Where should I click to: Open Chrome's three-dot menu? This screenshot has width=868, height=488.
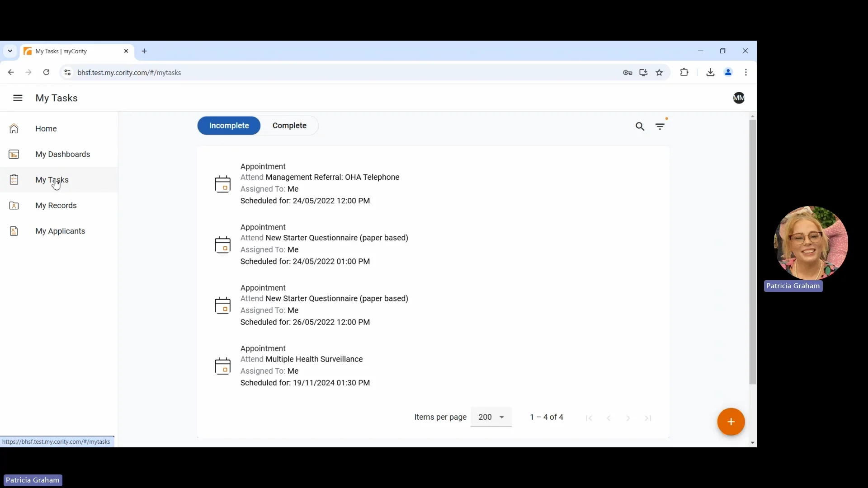pos(746,72)
